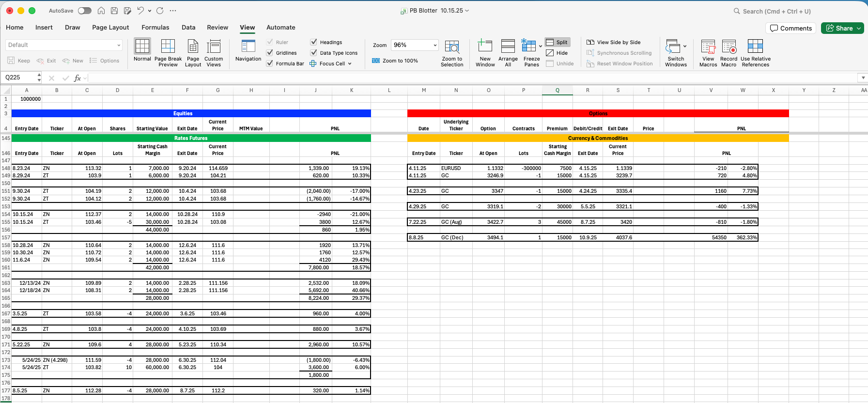
Task: Open the Review ribbon tab
Action: click(217, 28)
